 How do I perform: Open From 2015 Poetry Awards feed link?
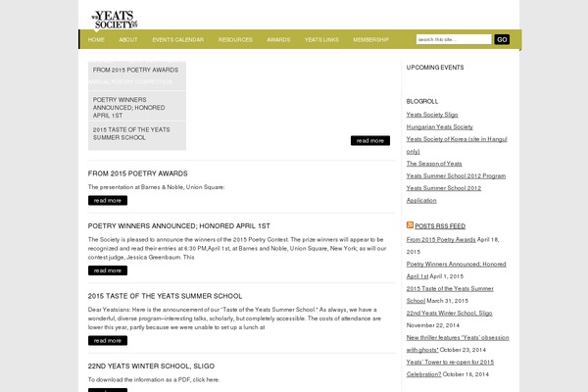coord(441,240)
